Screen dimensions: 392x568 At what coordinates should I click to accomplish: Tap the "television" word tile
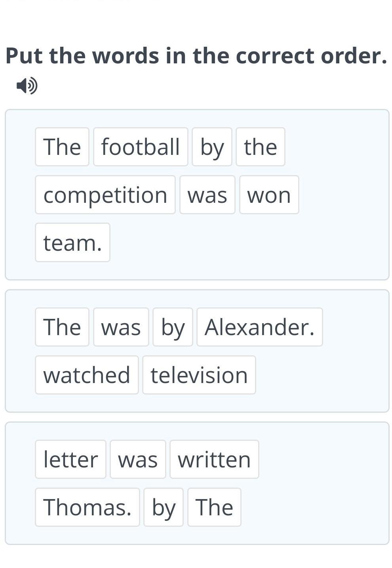[x=199, y=375]
